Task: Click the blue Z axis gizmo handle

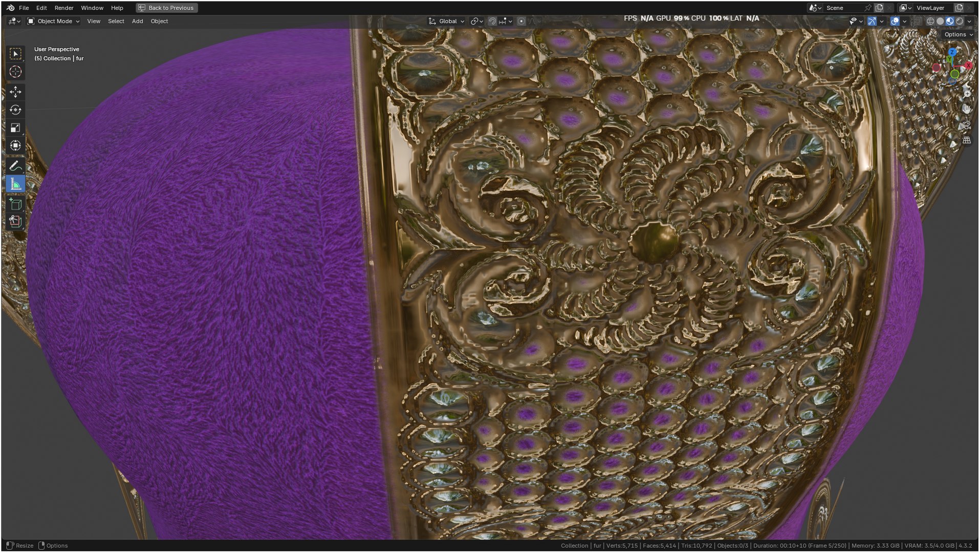Action: (952, 52)
